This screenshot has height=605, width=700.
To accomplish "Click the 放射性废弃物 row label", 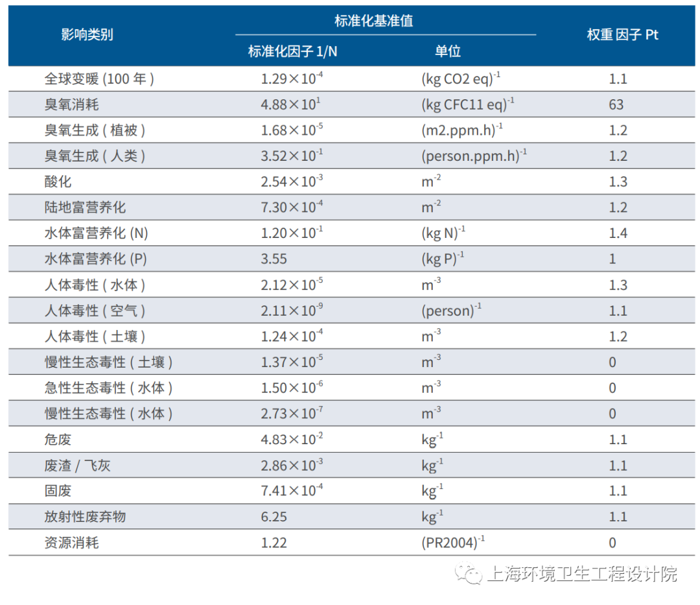I will (85, 517).
